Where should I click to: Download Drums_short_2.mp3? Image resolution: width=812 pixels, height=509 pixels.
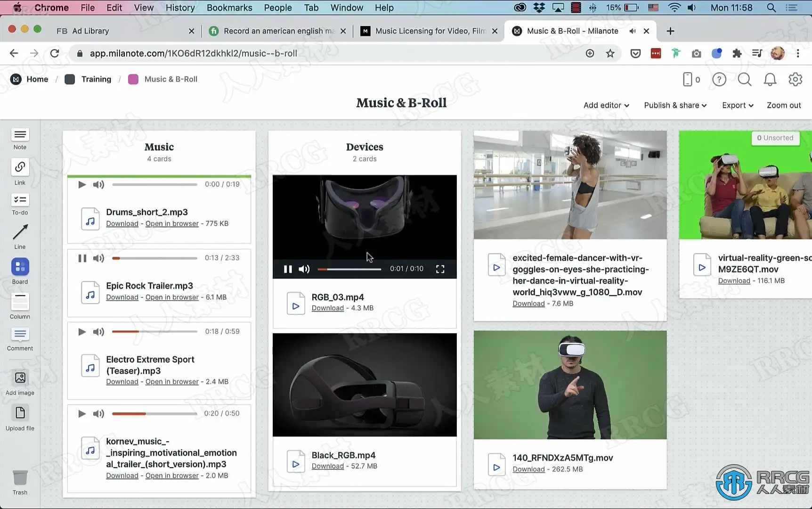pos(122,223)
